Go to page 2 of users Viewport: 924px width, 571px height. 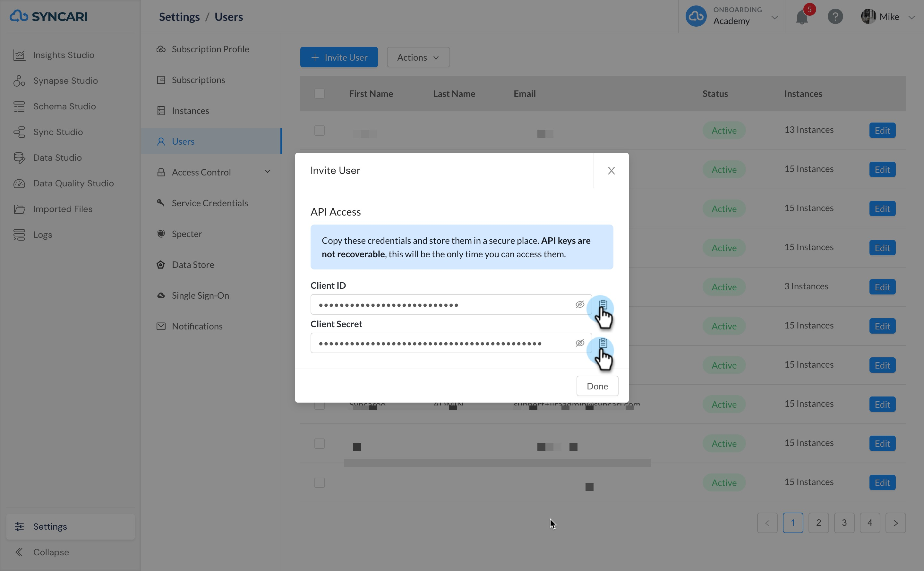pyautogui.click(x=818, y=523)
